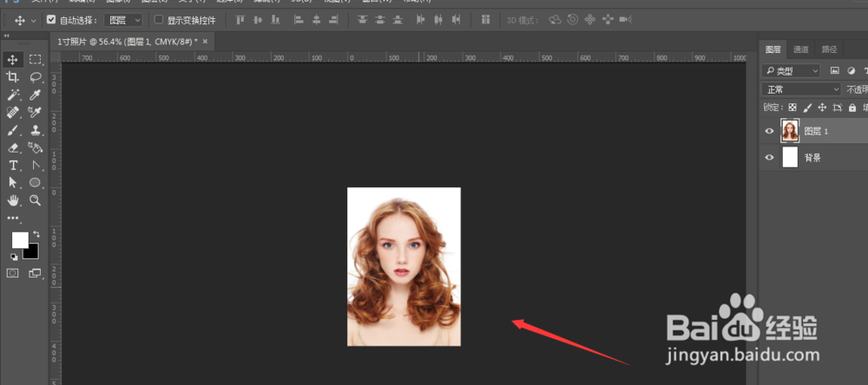Click the 3D slide mode icon
868x385 pixels.
pos(608,20)
